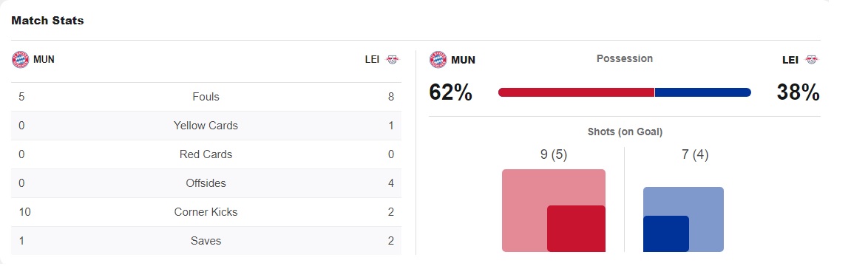Click the Shots (on Goal) label
The image size is (868, 266).
pos(625,132)
